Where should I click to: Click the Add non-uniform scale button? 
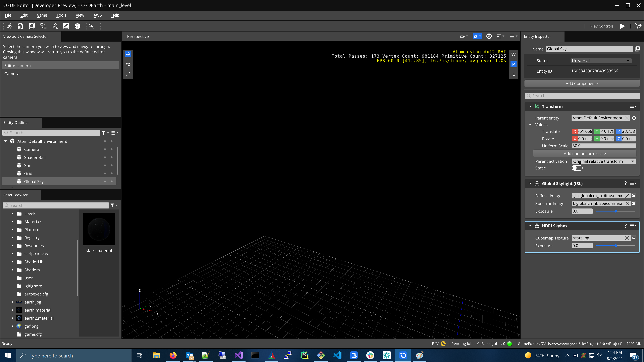tap(585, 153)
